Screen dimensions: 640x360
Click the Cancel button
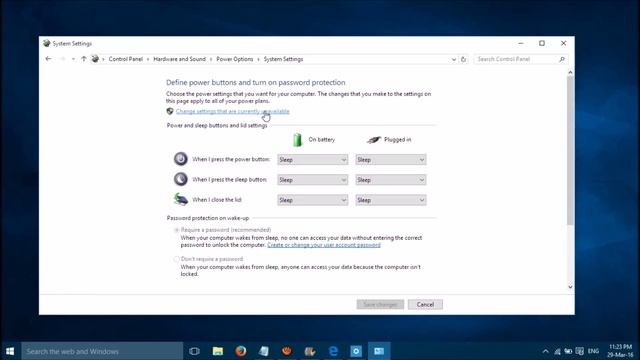[x=425, y=304]
